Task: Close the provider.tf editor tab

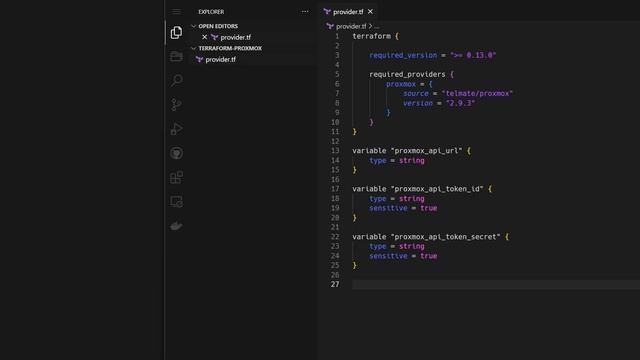Action: (x=370, y=11)
